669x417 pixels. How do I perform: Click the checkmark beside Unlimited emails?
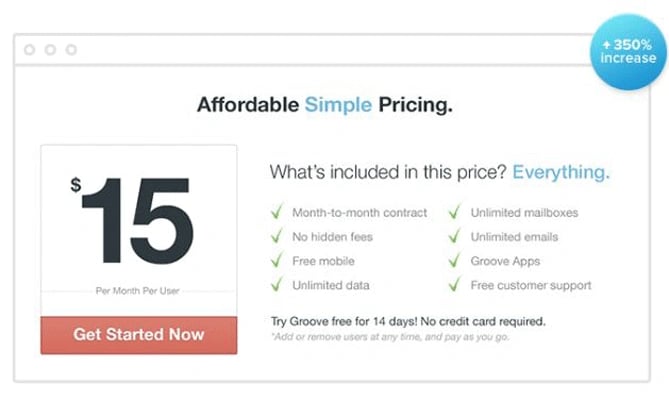point(454,237)
